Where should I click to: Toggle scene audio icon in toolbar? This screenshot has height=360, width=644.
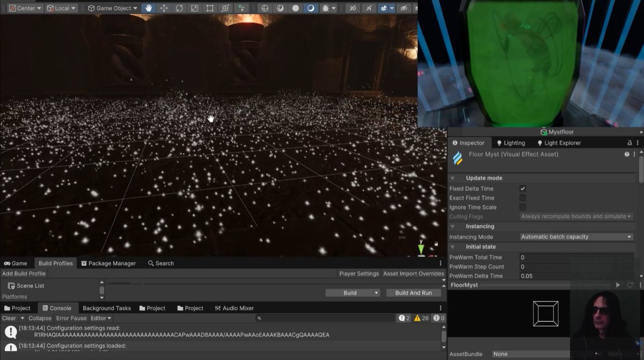(368, 8)
